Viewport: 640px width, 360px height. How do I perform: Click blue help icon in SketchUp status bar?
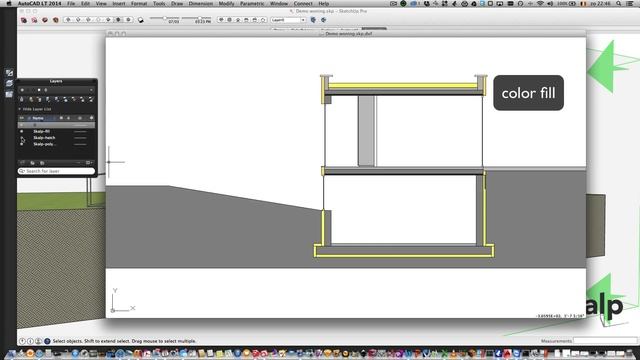pos(47,341)
